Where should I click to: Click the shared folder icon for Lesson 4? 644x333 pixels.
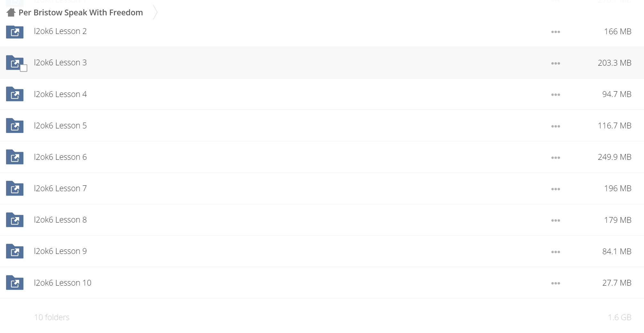[15, 94]
